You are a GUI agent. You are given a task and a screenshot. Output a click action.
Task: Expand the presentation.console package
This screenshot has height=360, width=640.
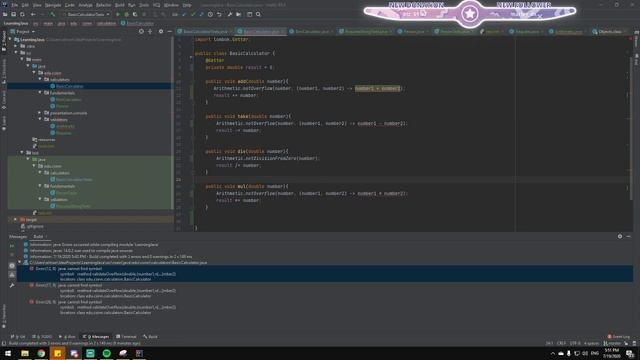click(x=40, y=113)
